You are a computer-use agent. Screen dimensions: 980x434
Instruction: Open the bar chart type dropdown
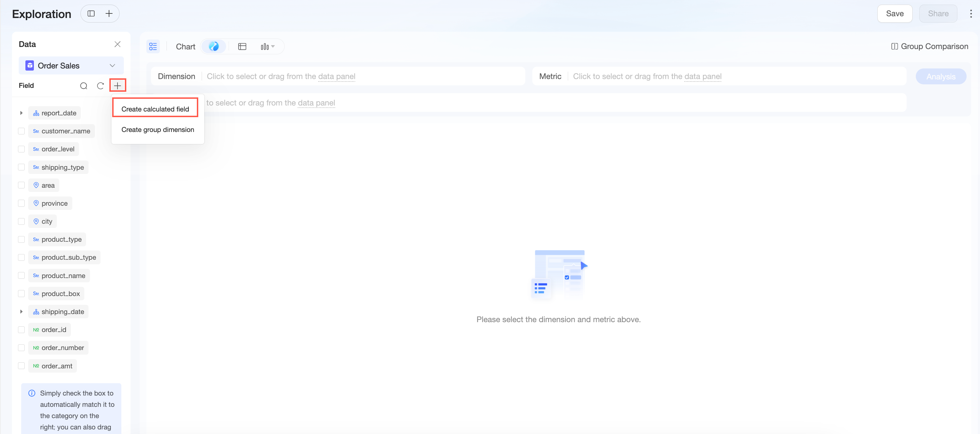267,47
